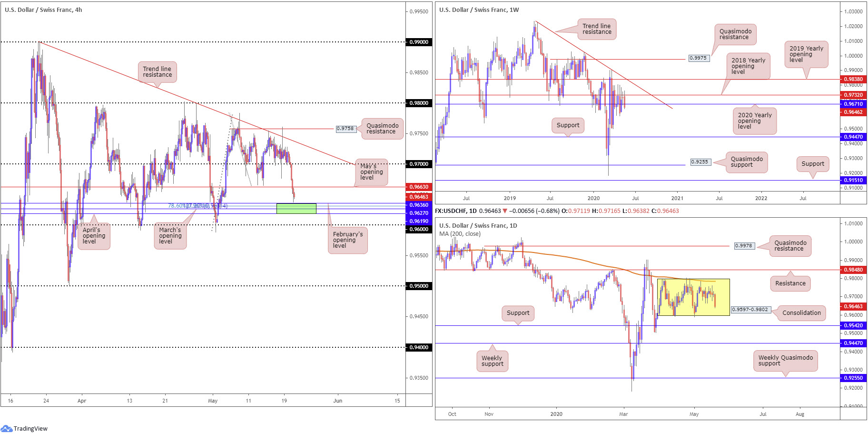The height and width of the screenshot is (434, 868).
Task: Select the 2019 Yearly opening level callout
Action: 806,54
